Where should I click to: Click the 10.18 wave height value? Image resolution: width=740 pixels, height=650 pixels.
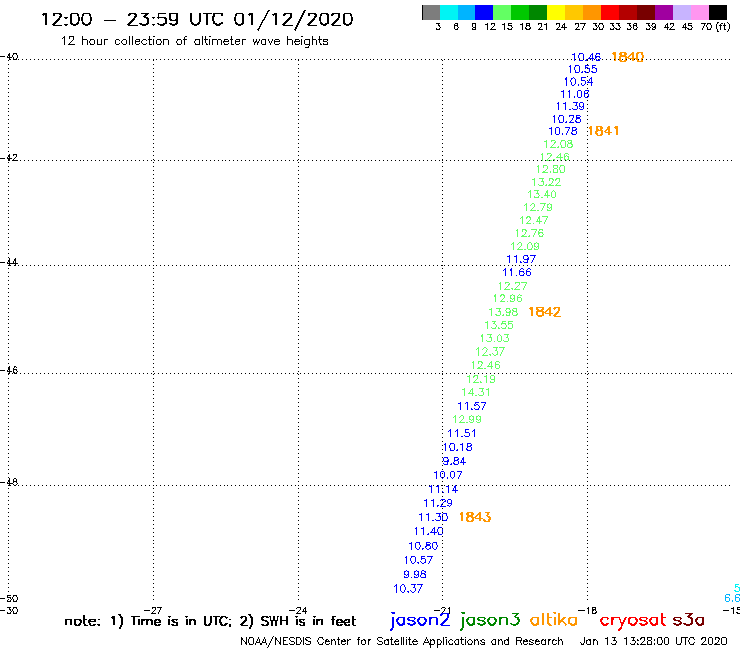tap(457, 447)
